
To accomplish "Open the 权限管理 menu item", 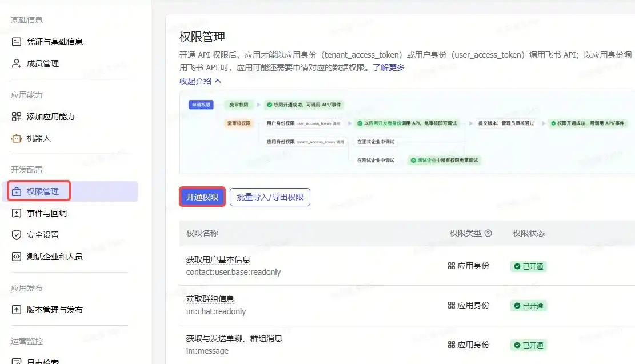I will [x=43, y=191].
